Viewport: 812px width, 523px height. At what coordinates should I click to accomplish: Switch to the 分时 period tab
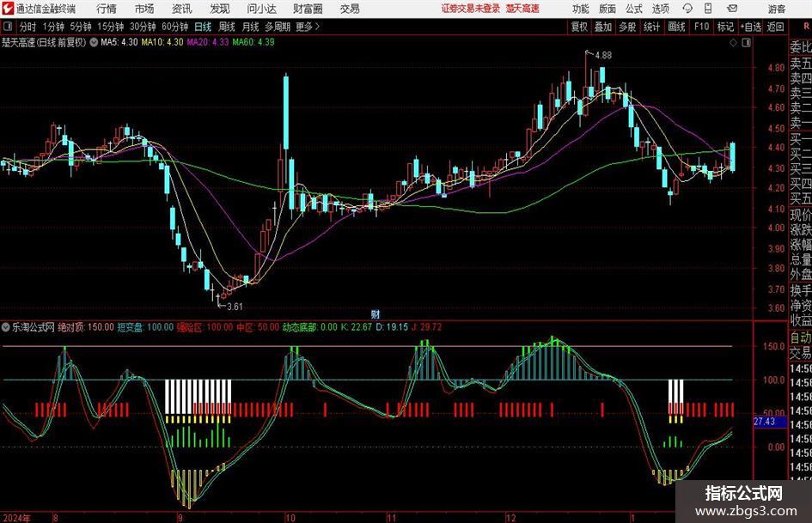(x=27, y=27)
